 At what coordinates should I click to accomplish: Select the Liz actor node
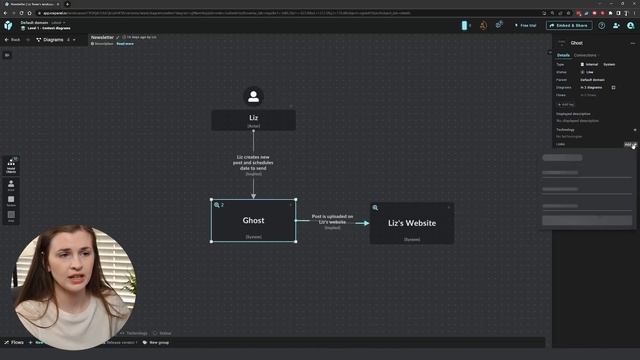253,120
